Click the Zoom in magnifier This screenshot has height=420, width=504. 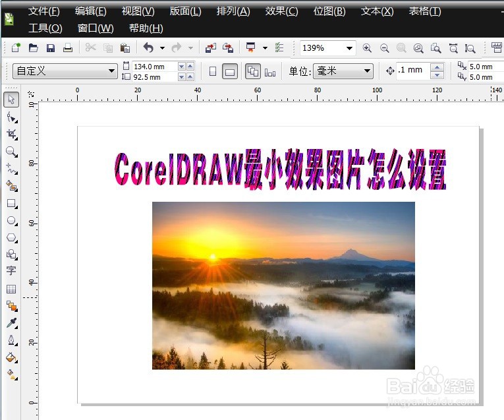coord(367,48)
